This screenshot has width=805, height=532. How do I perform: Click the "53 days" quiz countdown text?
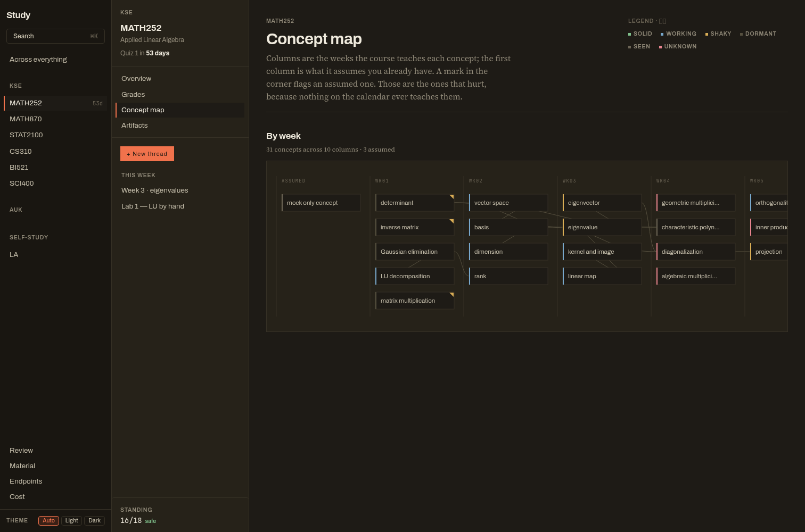pyautogui.click(x=158, y=53)
